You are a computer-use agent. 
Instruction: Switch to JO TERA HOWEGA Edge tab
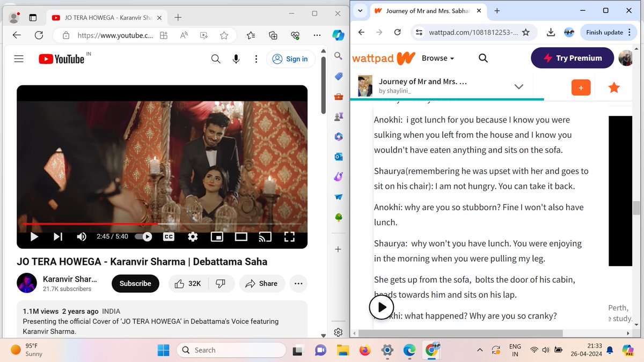click(x=107, y=18)
